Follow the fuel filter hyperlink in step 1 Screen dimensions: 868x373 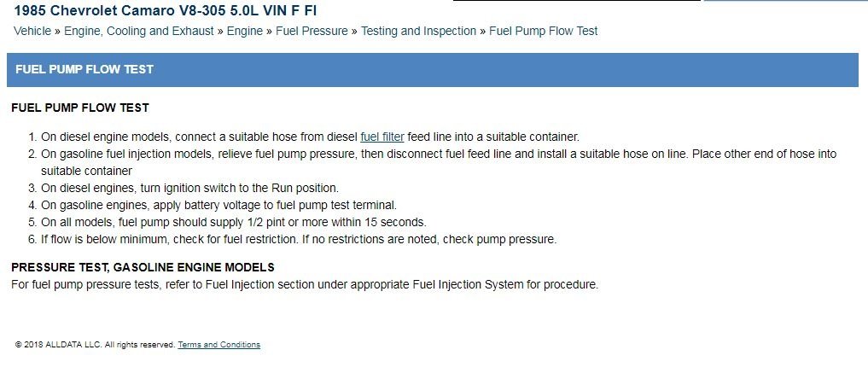382,137
